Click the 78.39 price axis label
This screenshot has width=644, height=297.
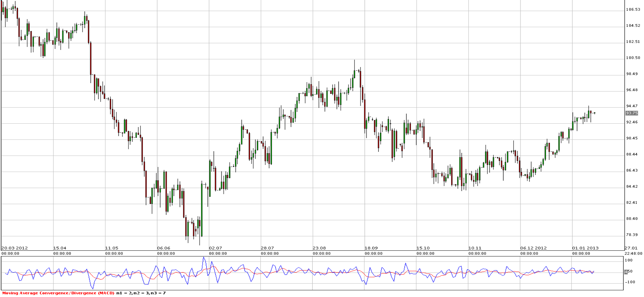[632, 235]
